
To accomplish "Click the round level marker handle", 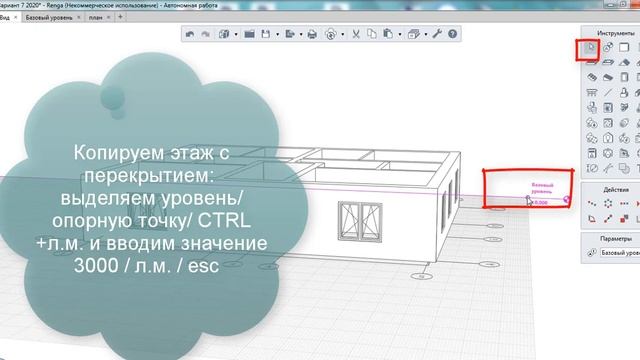I will (x=566, y=199).
